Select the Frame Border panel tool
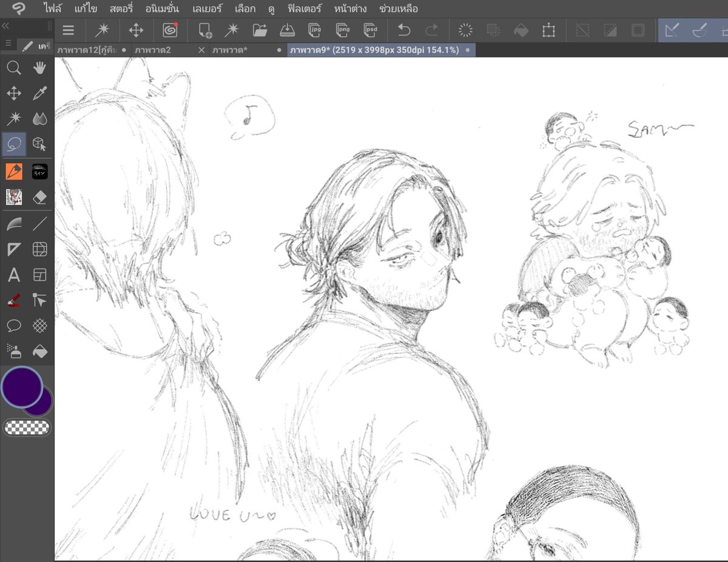Viewport: 728px width, 562px height. [x=40, y=275]
